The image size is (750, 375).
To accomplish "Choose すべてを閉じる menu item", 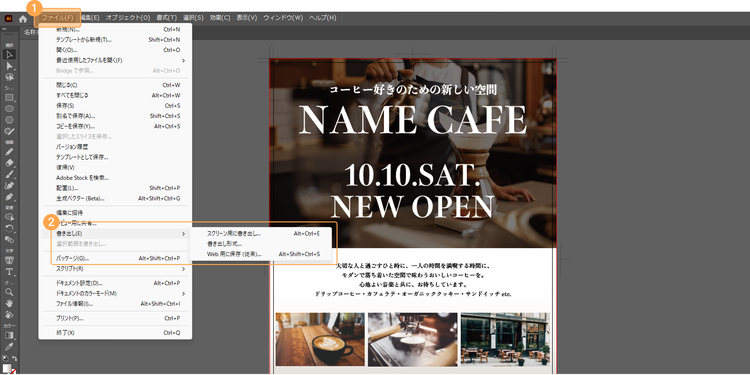I will (115, 95).
